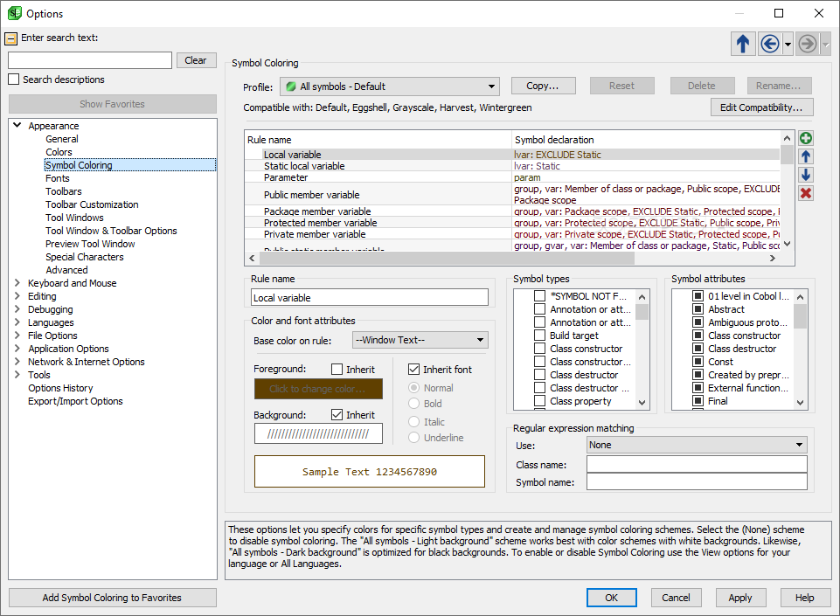Delete the rule with red X icon

click(806, 193)
